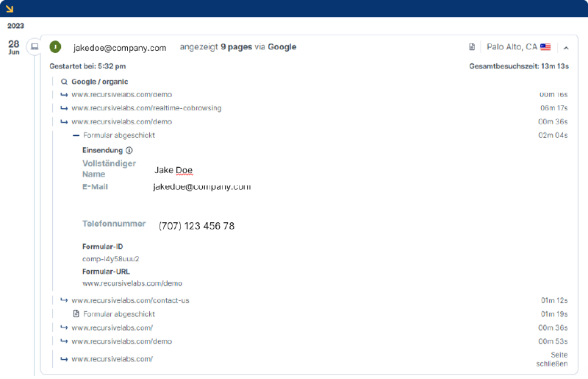Click jakedoe@company.com in the card header
588x379 pixels.
point(120,48)
